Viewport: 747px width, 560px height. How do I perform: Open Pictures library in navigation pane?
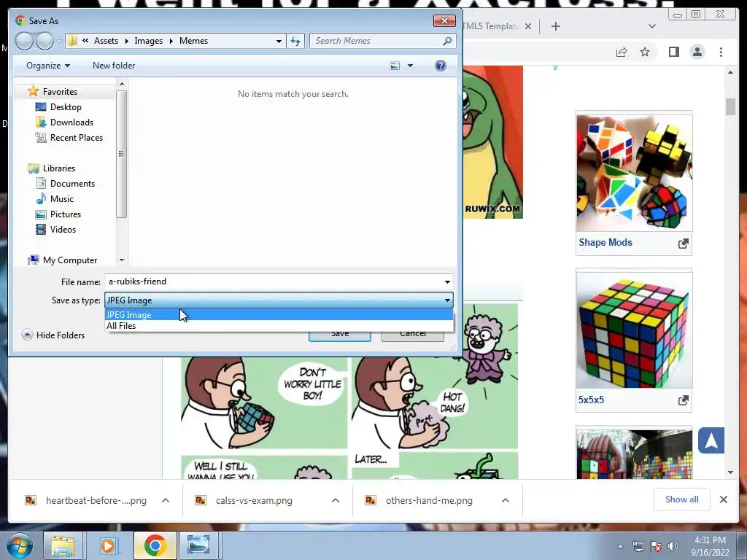[65, 214]
